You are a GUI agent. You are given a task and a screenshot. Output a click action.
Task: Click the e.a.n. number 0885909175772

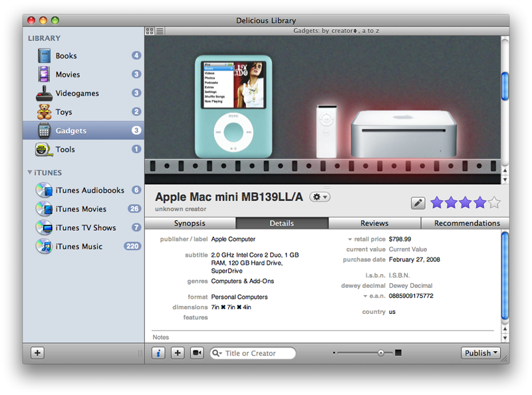411,296
